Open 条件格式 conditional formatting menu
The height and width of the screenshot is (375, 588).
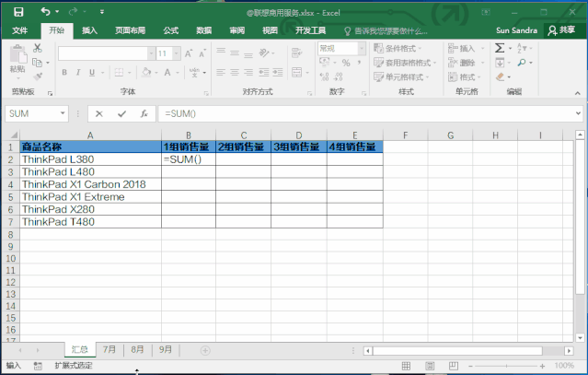coord(398,49)
